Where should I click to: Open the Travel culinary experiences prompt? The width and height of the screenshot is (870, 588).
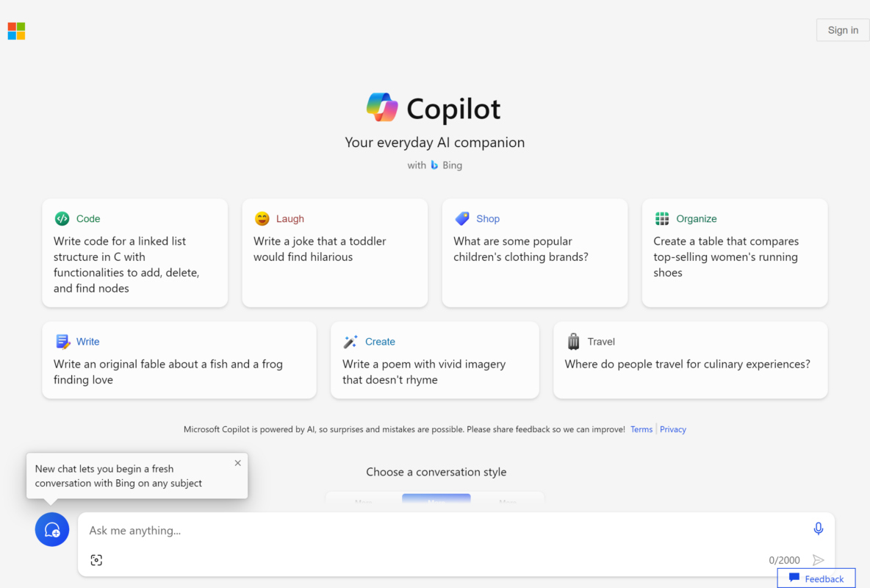coord(690,360)
